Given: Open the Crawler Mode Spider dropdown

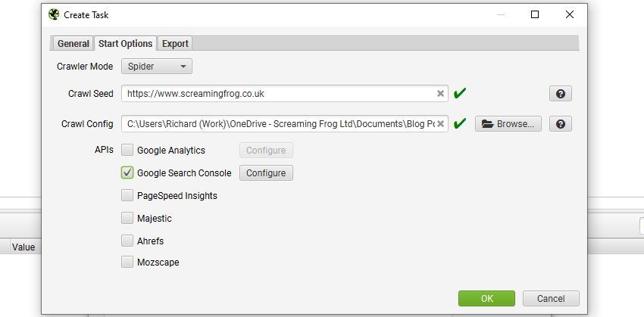Looking at the screenshot, I should [x=157, y=67].
